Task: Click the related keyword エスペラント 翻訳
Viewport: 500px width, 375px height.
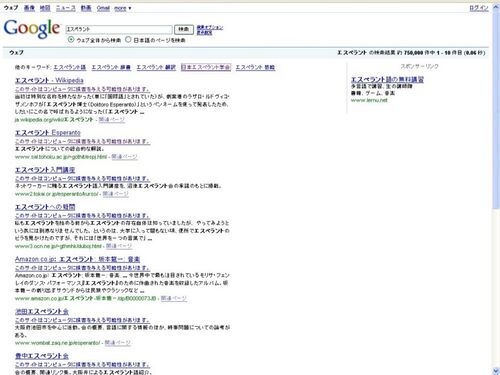Action: pyautogui.click(x=156, y=67)
